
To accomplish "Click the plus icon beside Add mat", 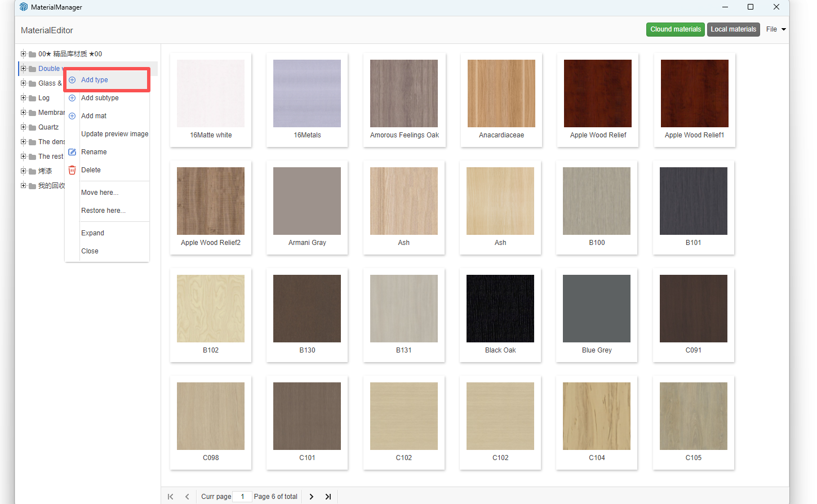I will (72, 116).
